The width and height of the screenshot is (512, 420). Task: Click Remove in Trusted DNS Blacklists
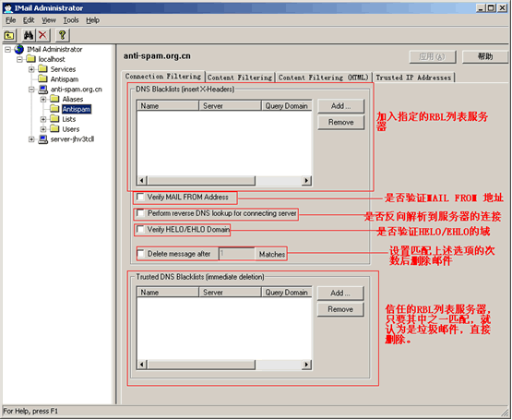340,309
